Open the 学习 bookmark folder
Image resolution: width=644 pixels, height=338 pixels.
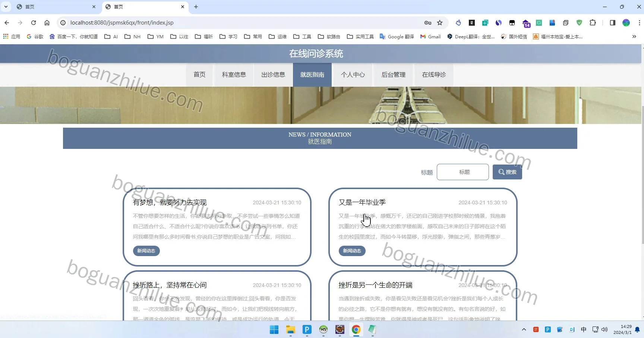(228, 36)
